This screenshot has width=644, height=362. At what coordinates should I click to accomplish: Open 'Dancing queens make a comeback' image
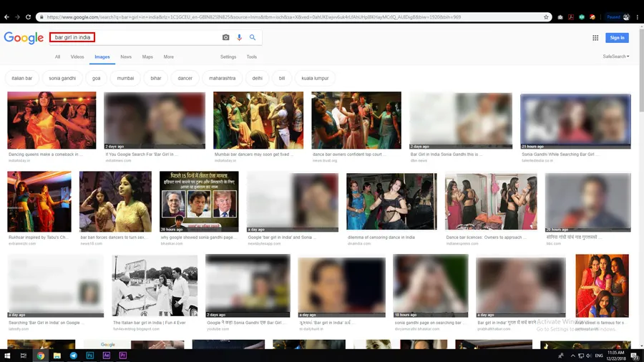point(52,120)
